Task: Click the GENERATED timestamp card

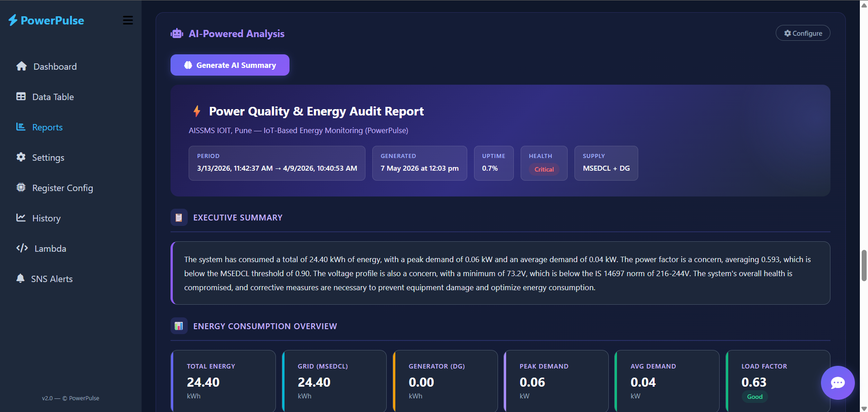Action: (x=420, y=163)
